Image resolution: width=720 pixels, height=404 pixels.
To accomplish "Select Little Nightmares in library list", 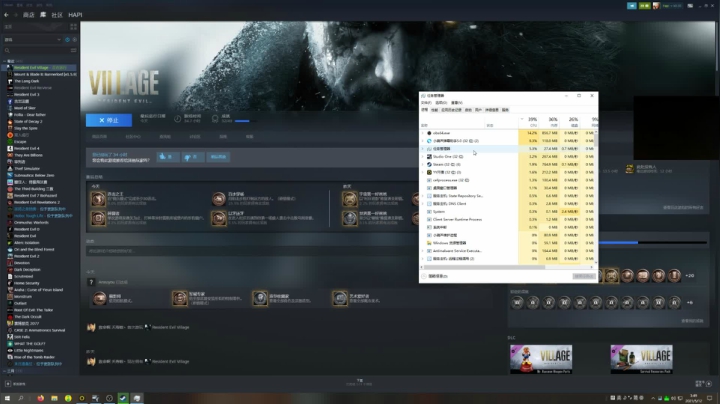I will (28, 350).
